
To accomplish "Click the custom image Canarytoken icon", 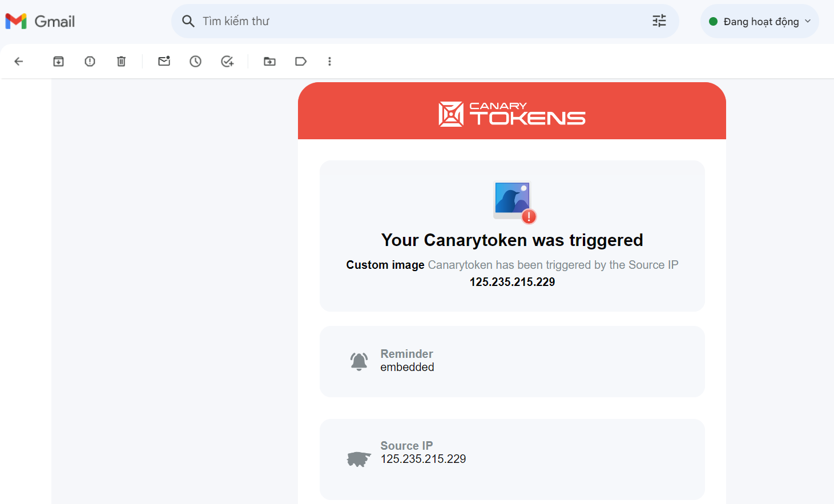I will click(x=515, y=202).
